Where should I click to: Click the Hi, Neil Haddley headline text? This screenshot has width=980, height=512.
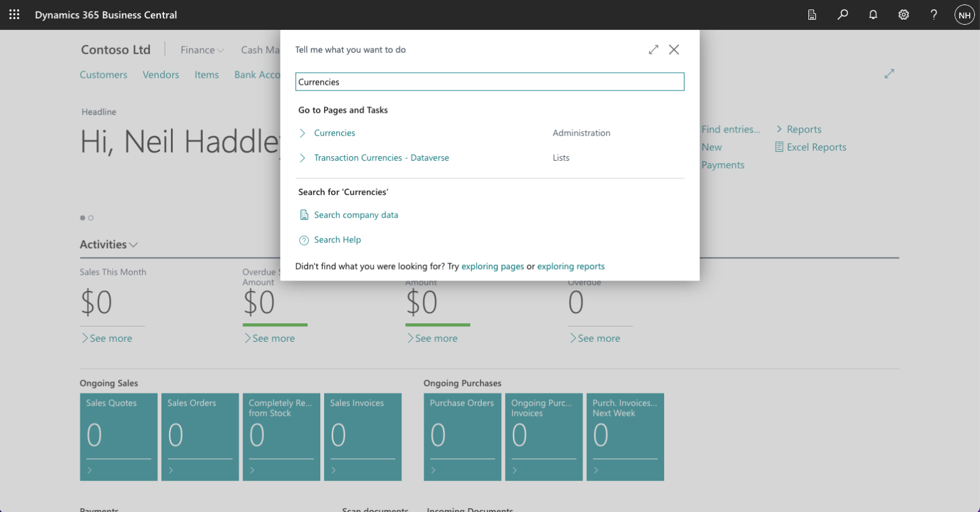[180, 142]
